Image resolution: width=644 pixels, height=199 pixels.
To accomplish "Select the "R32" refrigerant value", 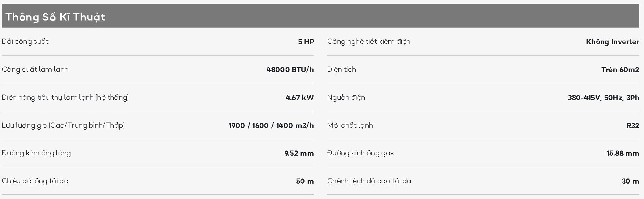I will (x=633, y=126).
